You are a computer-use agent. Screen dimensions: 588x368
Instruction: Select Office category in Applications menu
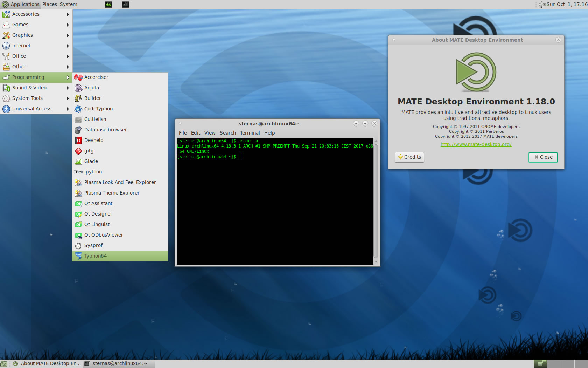[x=36, y=56]
